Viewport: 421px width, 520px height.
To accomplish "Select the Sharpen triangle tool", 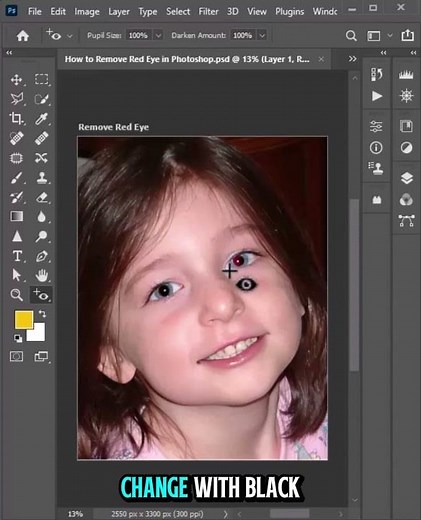I will (x=16, y=236).
